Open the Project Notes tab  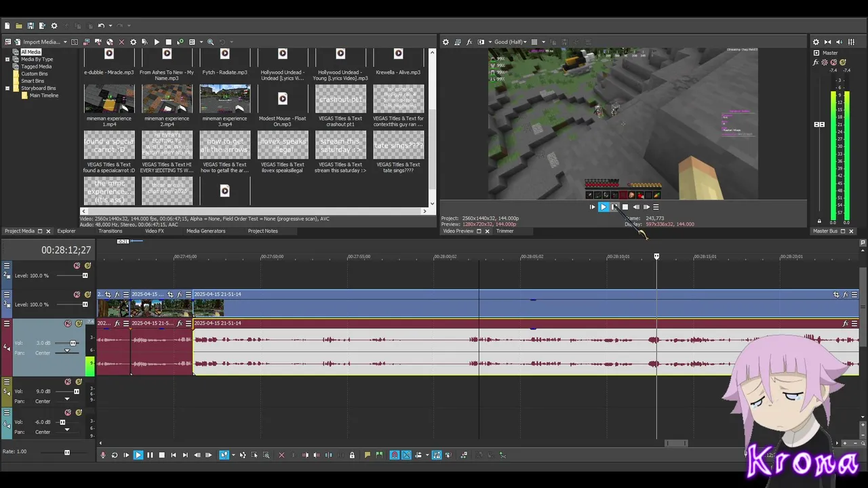[x=262, y=231]
